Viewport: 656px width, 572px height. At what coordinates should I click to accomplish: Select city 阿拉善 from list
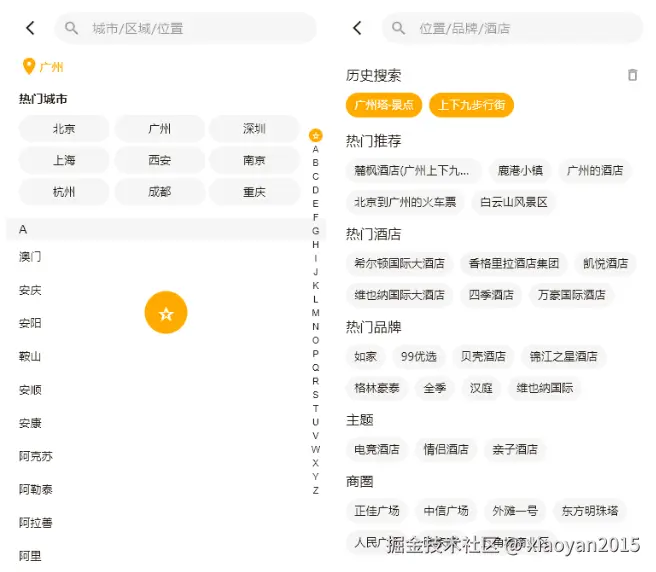pyautogui.click(x=36, y=523)
